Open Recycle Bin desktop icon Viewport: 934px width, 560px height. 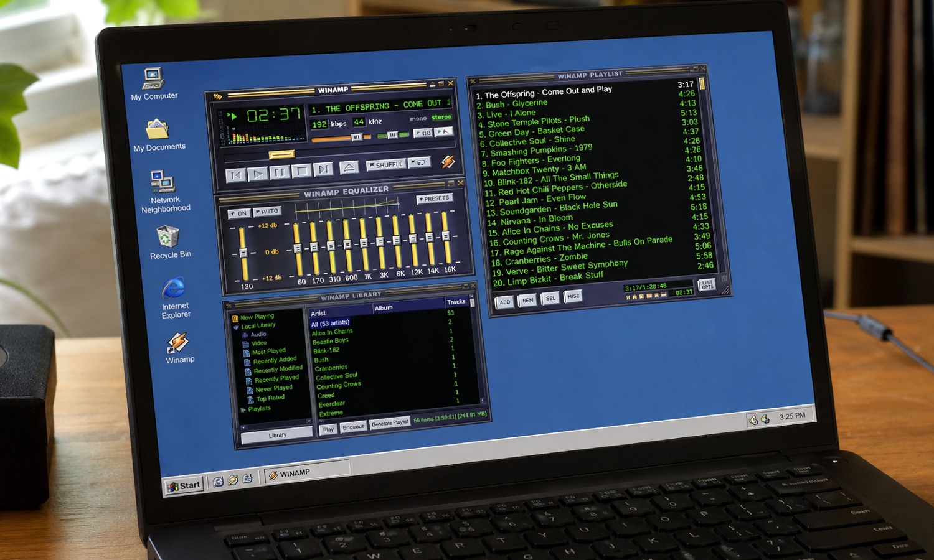pyautogui.click(x=169, y=243)
